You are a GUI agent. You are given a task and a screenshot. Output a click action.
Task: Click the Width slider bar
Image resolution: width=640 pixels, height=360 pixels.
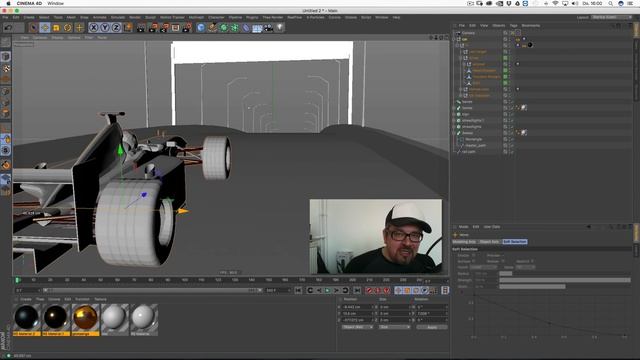[565, 287]
